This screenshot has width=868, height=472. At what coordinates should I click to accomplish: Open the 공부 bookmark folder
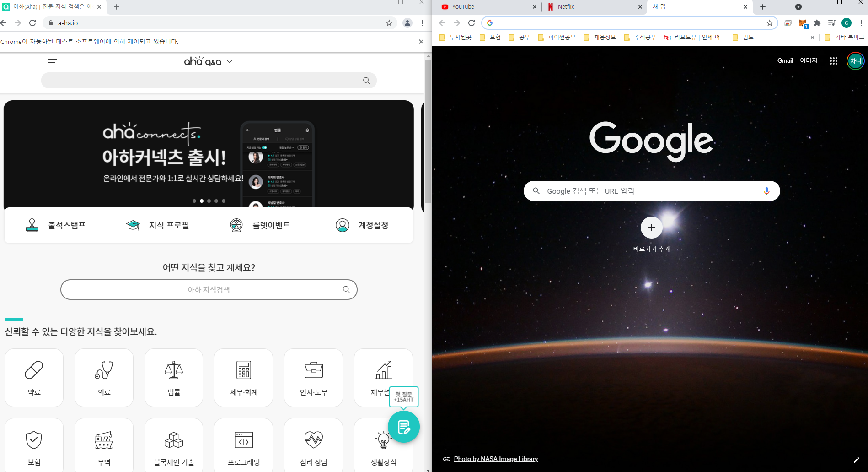(x=519, y=38)
